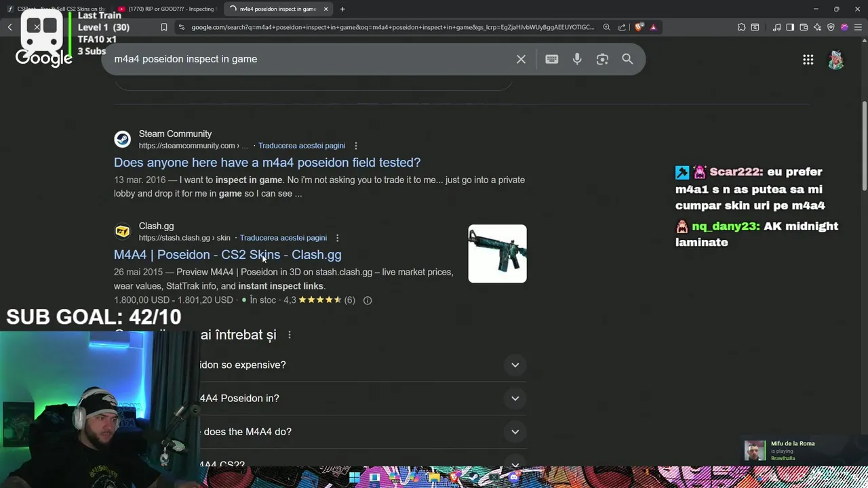Image resolution: width=868 pixels, height=488 pixels.
Task: Search by image with Google Lens
Action: [x=602, y=59]
